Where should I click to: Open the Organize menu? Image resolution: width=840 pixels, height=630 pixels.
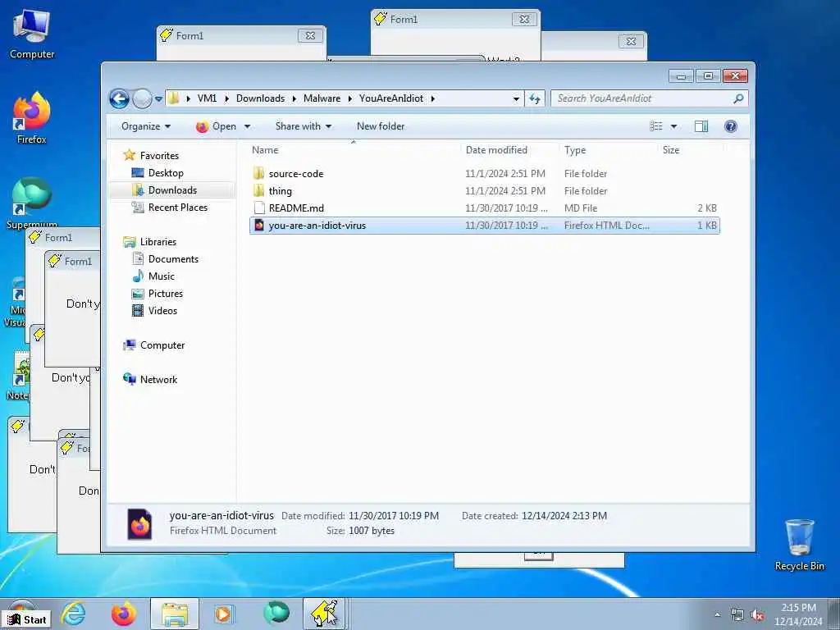click(x=146, y=126)
